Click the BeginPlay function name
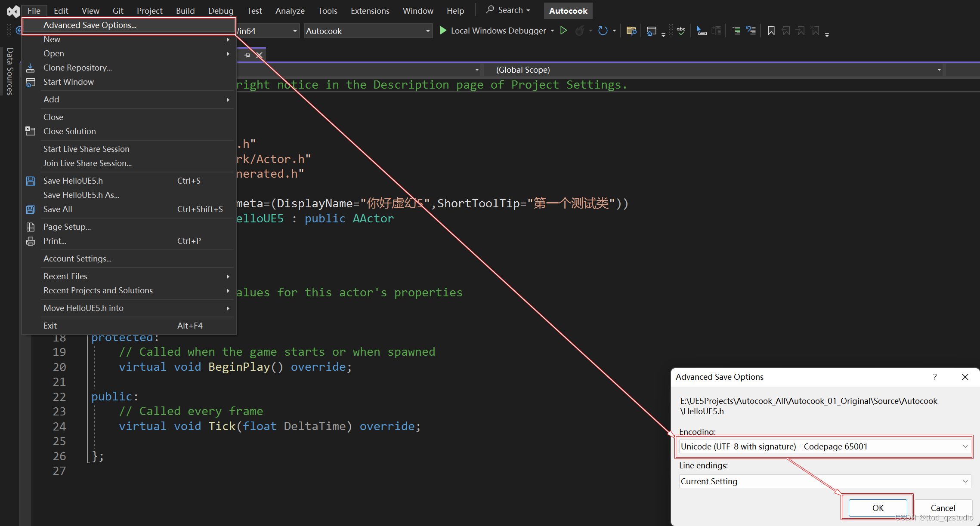Viewport: 980px width, 526px height. pos(239,367)
